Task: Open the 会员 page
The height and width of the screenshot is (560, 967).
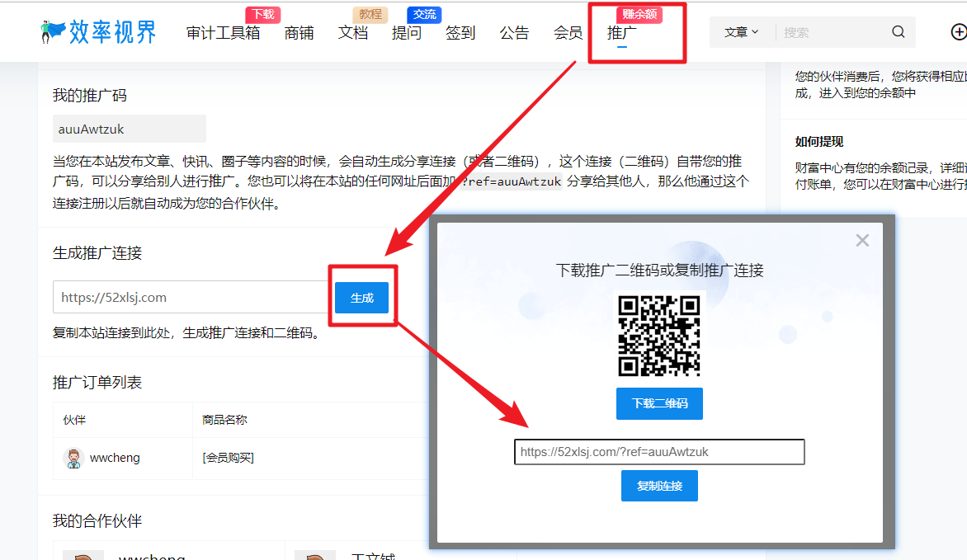Action: (568, 33)
